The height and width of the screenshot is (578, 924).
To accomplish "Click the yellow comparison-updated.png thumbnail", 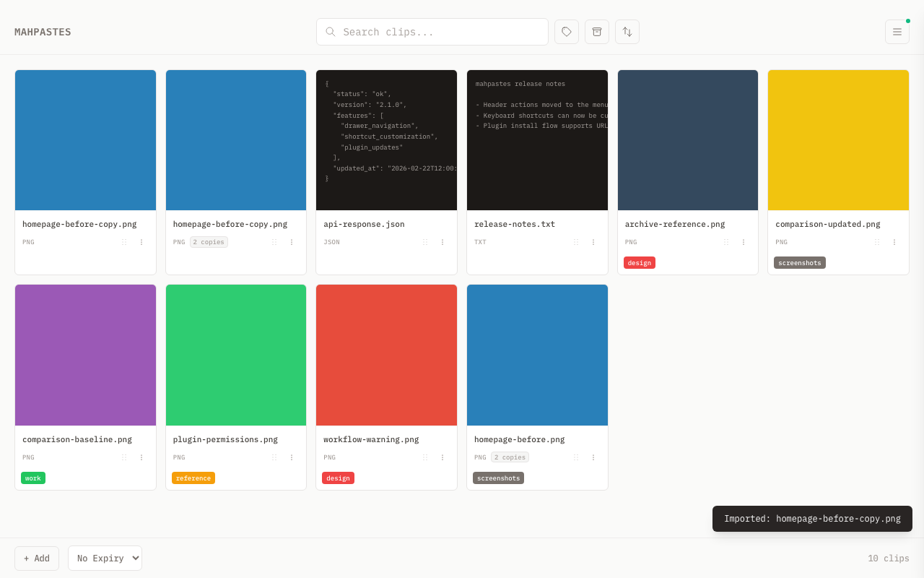I will click(x=838, y=140).
